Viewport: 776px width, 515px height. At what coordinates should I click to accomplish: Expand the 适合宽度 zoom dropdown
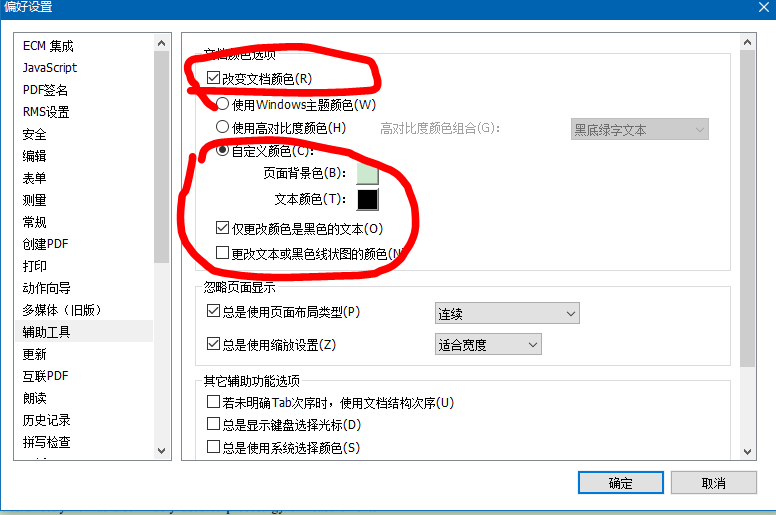488,344
